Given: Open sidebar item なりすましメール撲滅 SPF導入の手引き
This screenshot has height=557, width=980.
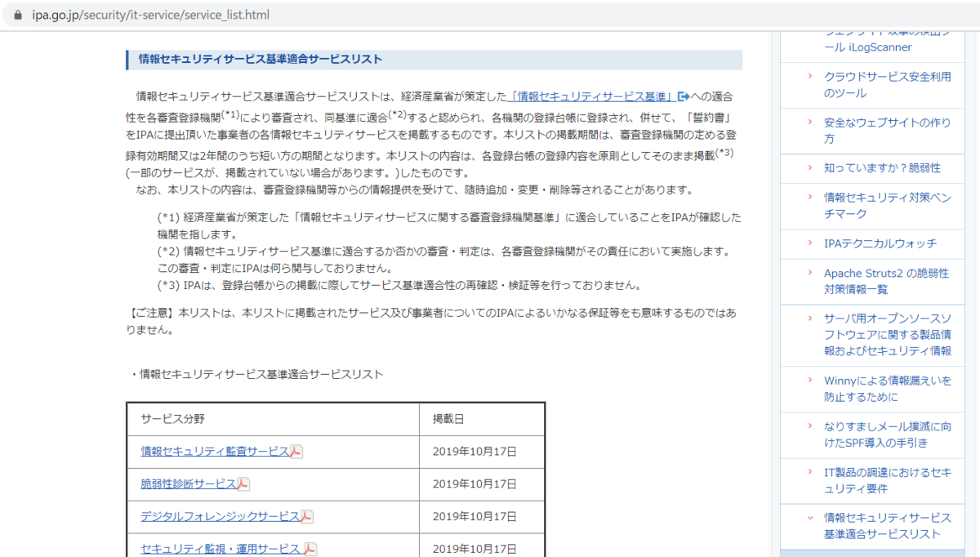Looking at the screenshot, I should point(887,434).
